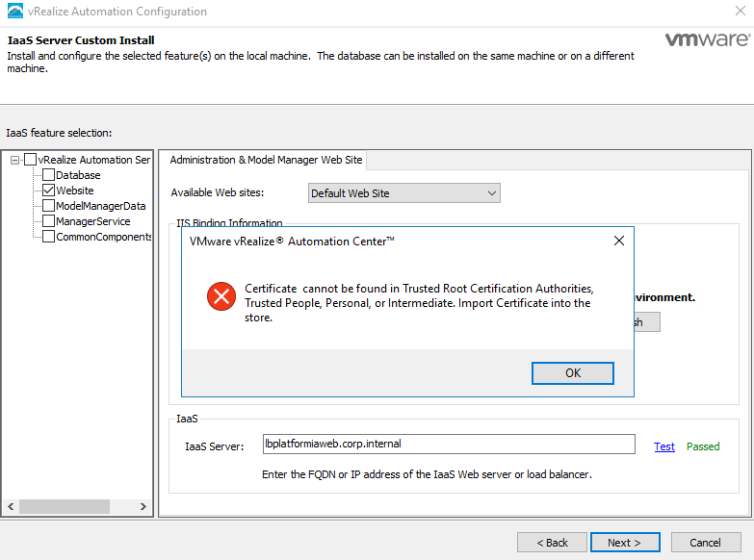Toggle the Database checkbox
Viewport: 754px width, 560px height.
[x=48, y=175]
